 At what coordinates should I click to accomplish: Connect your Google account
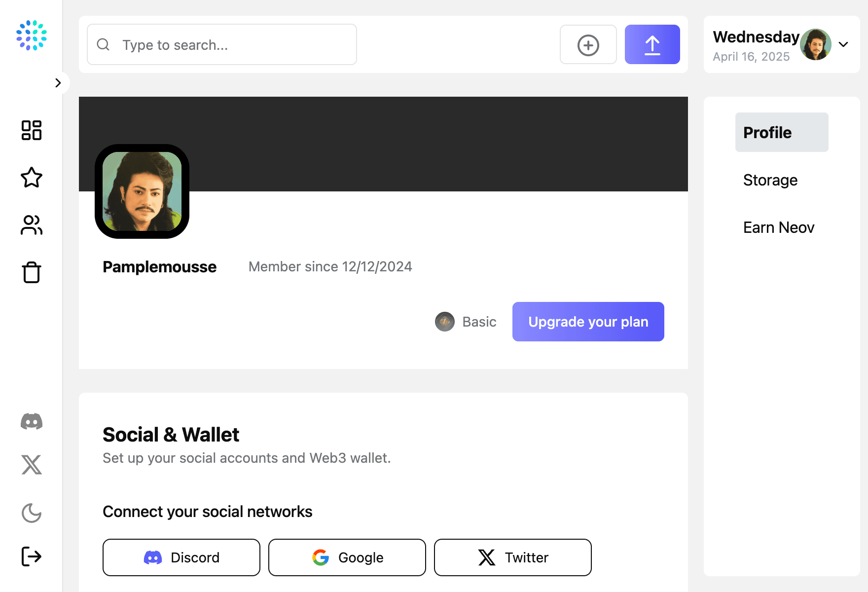(x=347, y=557)
